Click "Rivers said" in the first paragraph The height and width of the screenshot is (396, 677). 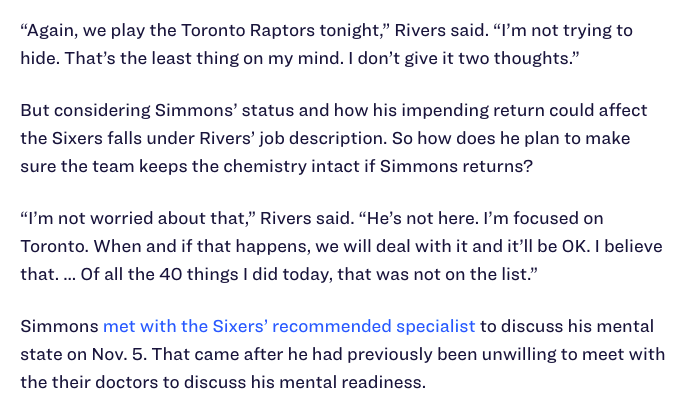click(442, 31)
